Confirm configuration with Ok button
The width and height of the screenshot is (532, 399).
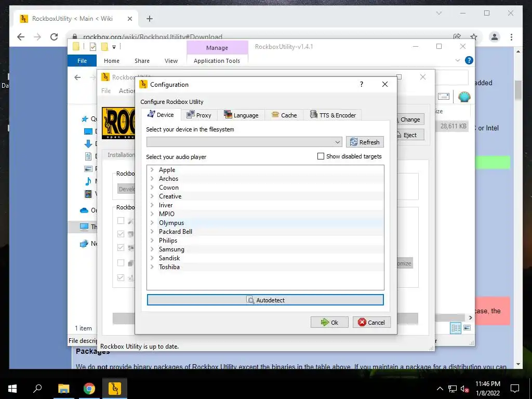(329, 322)
